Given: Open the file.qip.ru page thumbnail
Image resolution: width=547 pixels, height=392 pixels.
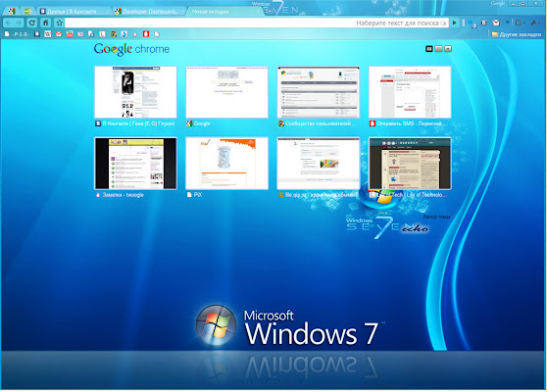Looking at the screenshot, I should point(319,164).
